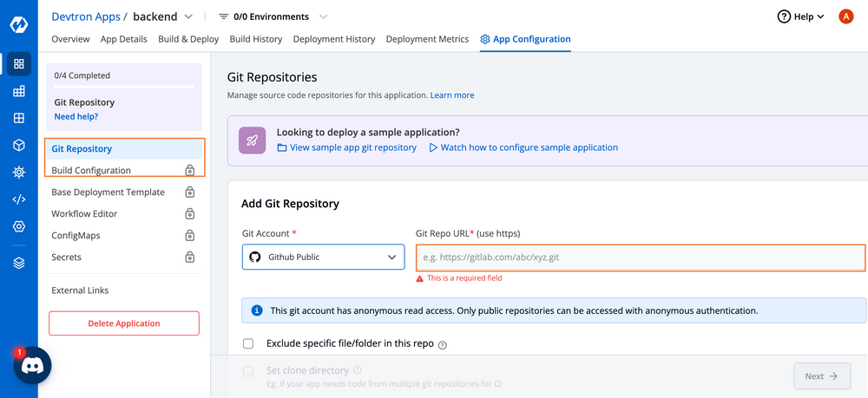Click the user avatar with letter A
Screen dimensions: 868x398
[845, 16]
